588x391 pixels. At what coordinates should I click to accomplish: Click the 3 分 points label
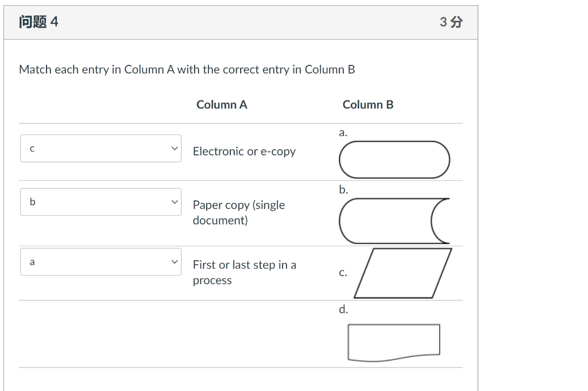[451, 22]
